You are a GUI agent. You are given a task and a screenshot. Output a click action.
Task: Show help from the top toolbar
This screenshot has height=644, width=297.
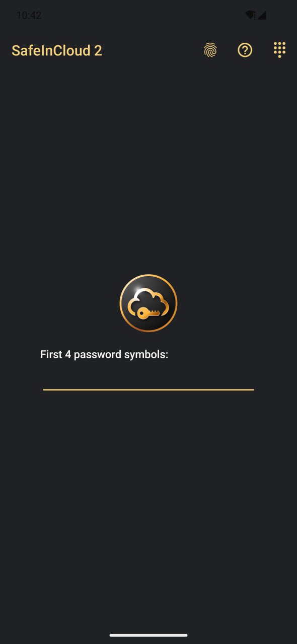coord(245,50)
